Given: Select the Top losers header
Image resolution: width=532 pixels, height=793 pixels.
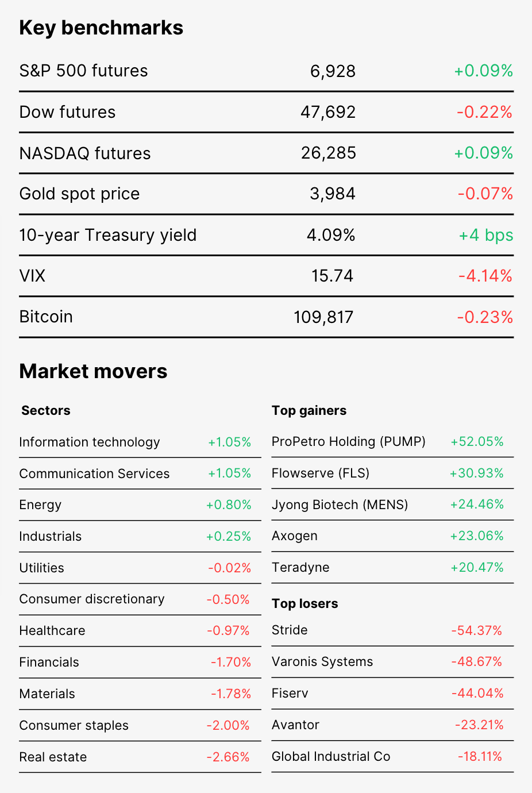Looking at the screenshot, I should [304, 603].
